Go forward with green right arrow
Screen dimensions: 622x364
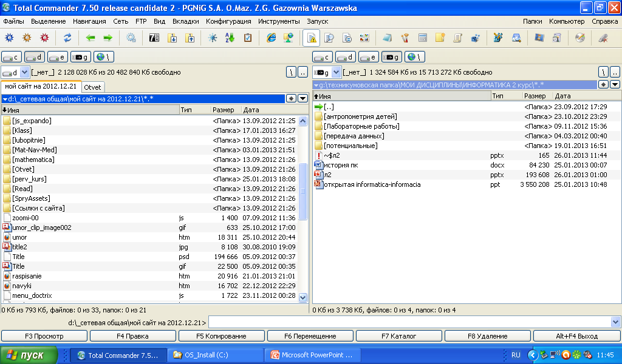coord(108,38)
